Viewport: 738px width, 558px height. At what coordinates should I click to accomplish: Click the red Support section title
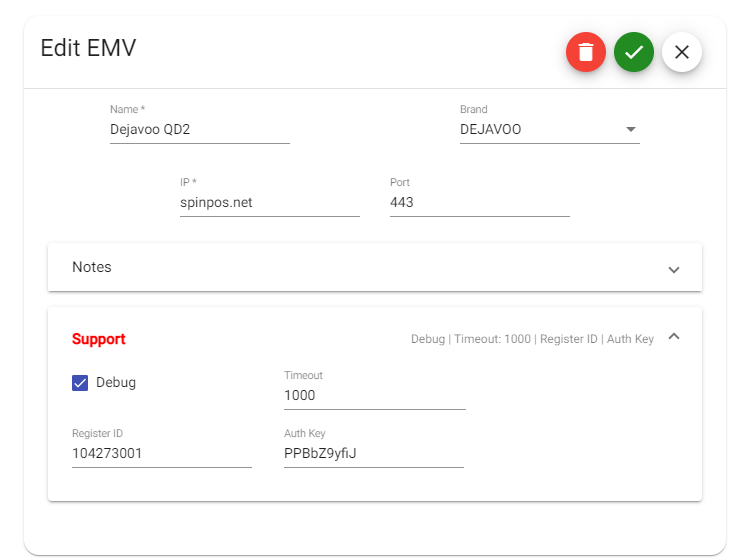98,339
